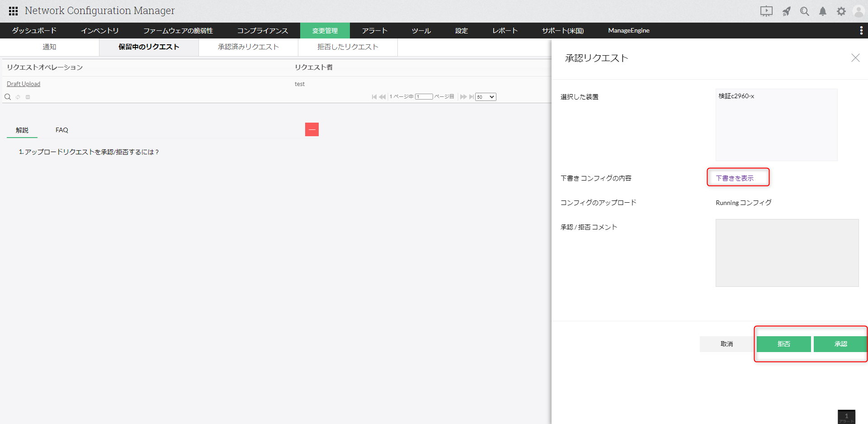868x424 pixels.
Task: Go to last page of results
Action: (472, 97)
